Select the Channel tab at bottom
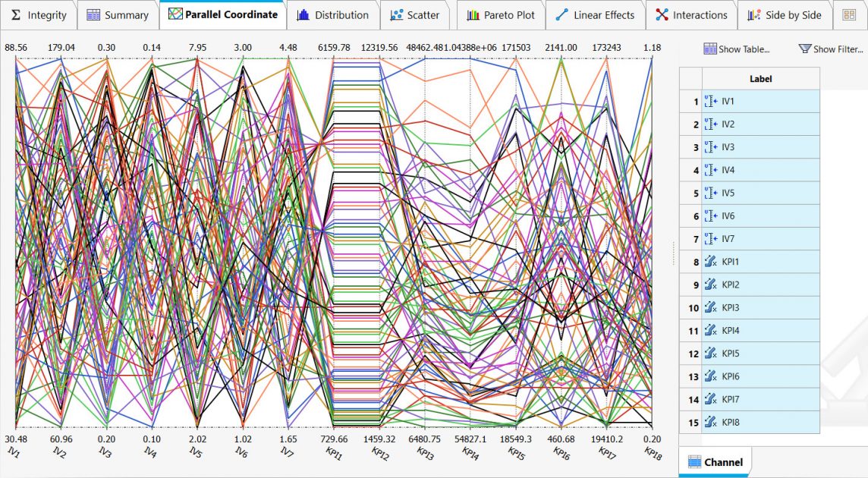 (715, 462)
